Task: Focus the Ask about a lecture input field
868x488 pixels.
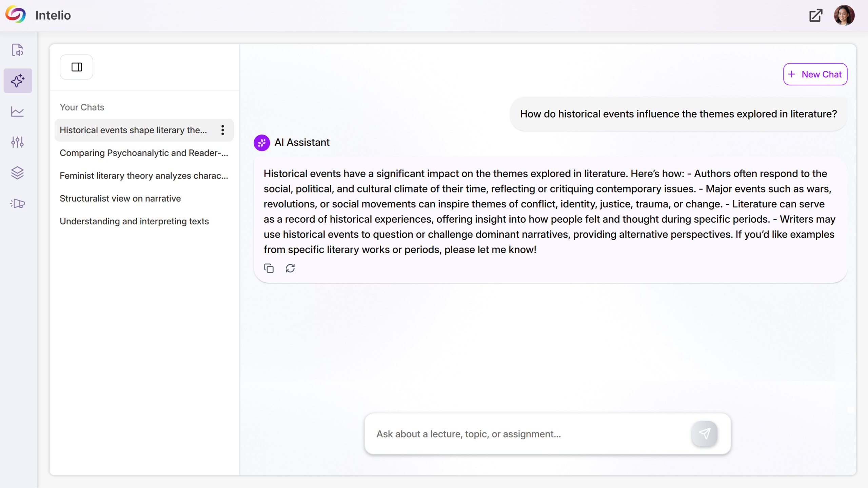Action: 529,434
